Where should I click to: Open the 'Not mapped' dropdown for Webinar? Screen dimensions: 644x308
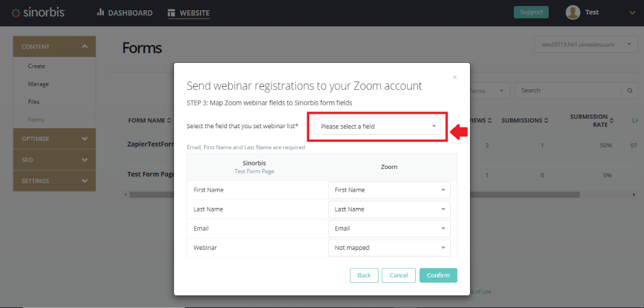tap(390, 247)
